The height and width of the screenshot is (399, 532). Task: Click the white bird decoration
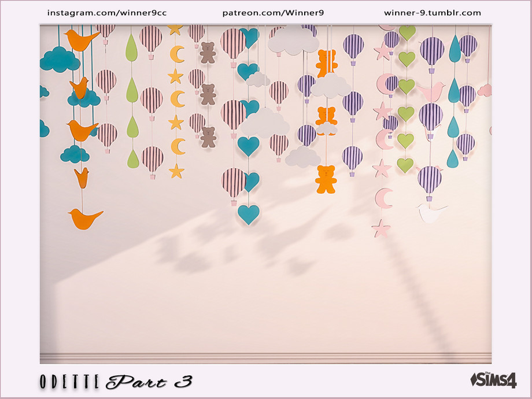point(430,213)
